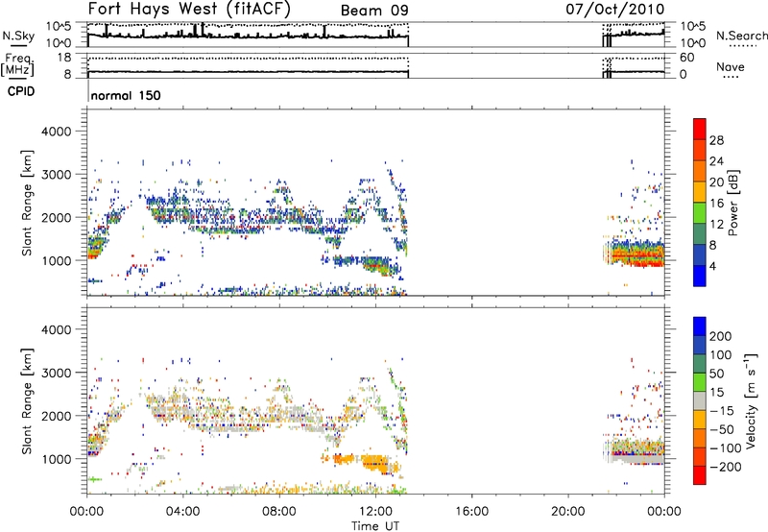The width and height of the screenshot is (768, 532).
Task: Click the red bottom Velocity colorbar segment
Action: click(x=700, y=474)
